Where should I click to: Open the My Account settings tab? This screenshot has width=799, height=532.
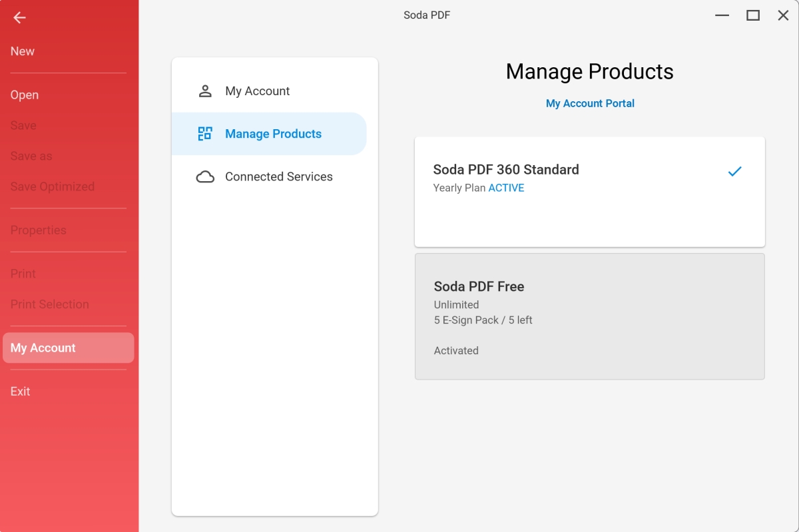coord(257,91)
